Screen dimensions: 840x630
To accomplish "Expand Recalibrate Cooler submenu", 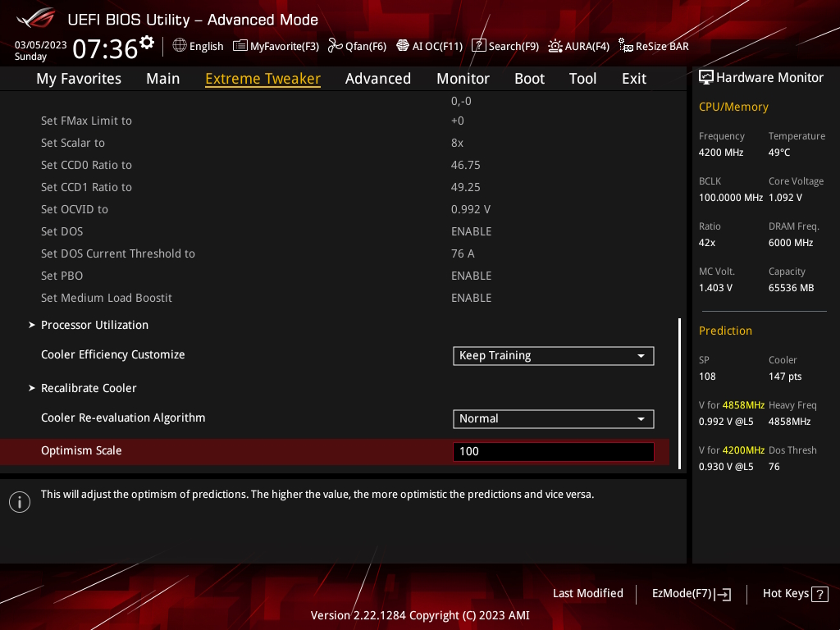I will point(89,388).
